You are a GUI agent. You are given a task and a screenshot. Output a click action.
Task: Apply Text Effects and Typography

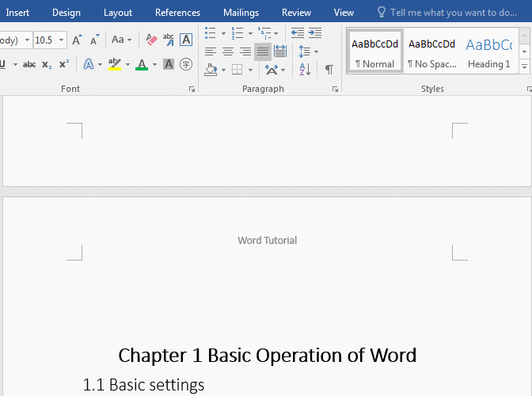89,64
